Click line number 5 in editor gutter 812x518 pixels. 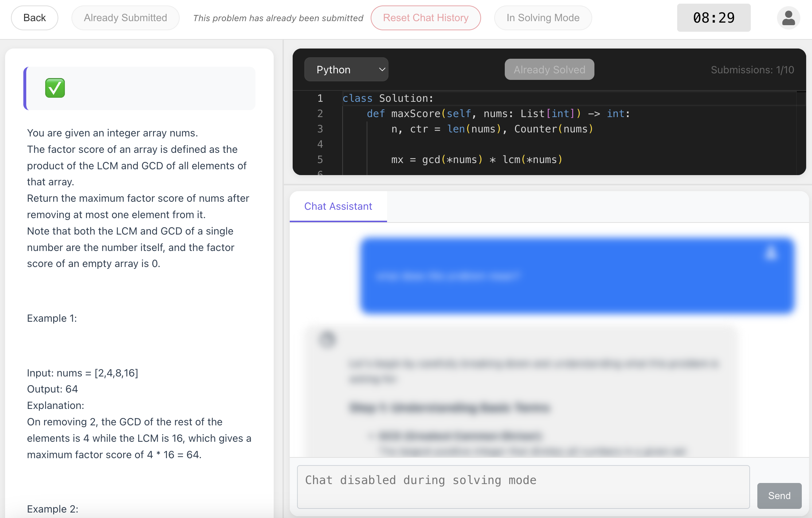tap(320, 159)
